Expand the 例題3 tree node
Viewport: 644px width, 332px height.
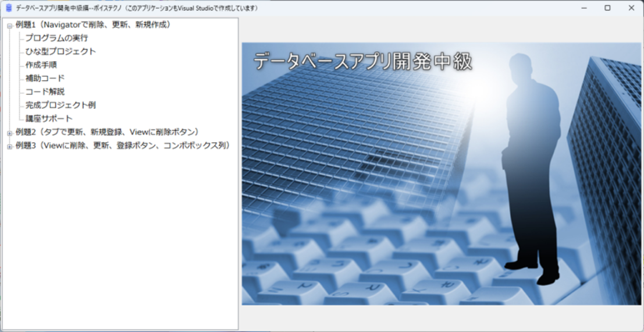click(9, 146)
